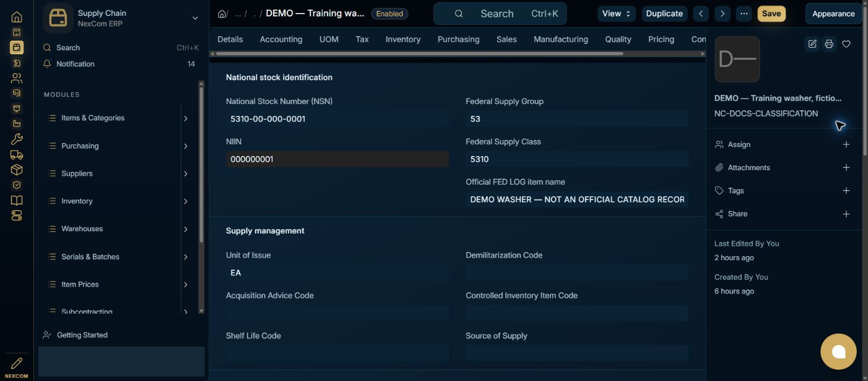This screenshot has height=381, width=868.
Task: Open the shield quality module icon
Action: 16,185
